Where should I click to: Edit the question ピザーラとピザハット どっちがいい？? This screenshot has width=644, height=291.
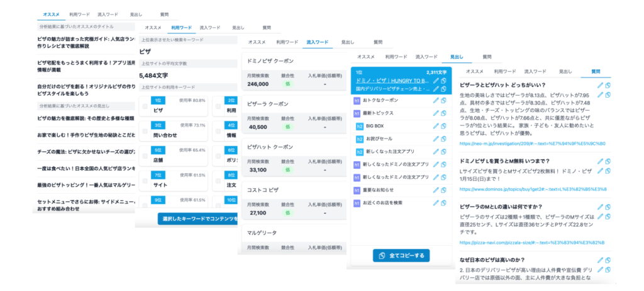tap(601, 85)
